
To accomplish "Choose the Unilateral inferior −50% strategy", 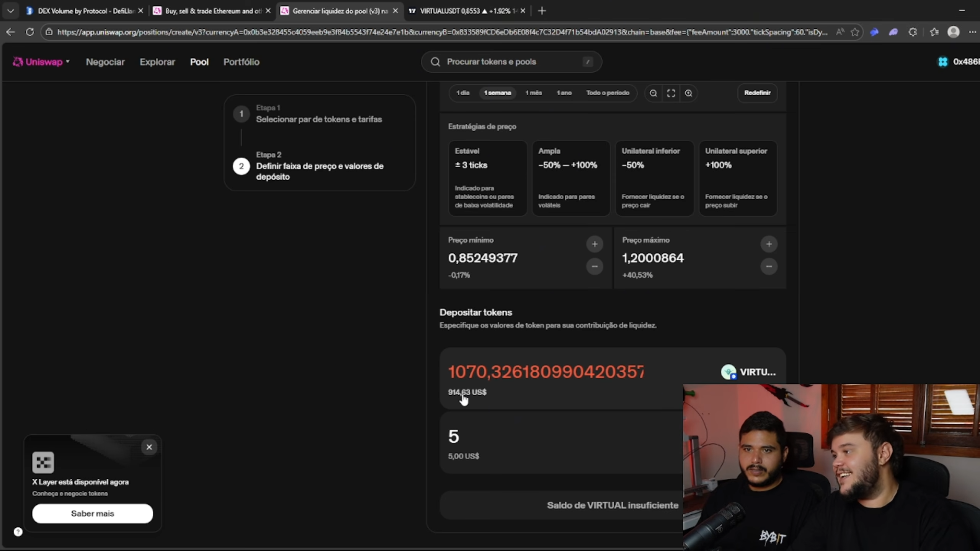I will click(654, 178).
